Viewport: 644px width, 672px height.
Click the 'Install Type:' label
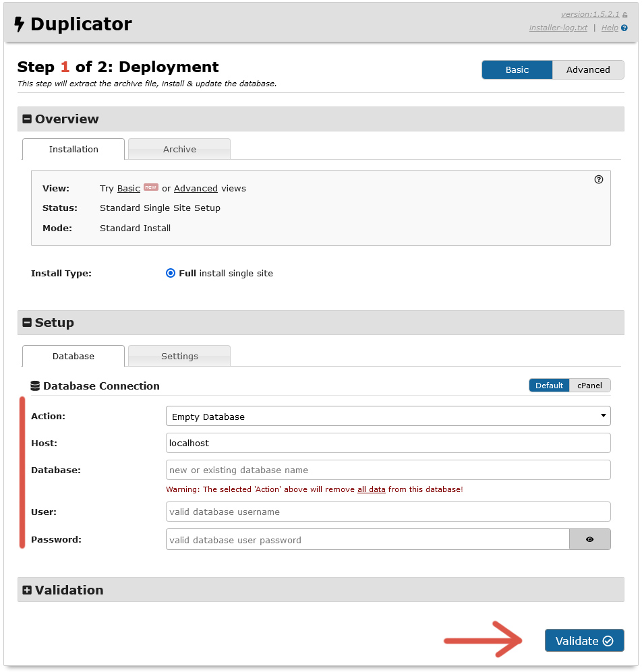(x=61, y=274)
